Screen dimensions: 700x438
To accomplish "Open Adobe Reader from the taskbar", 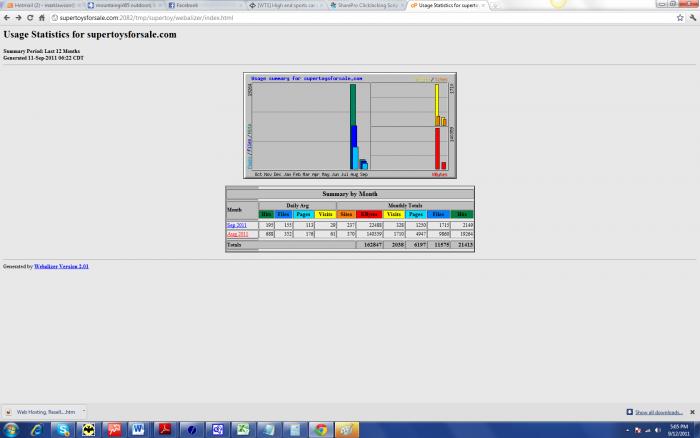I will coord(165,430).
